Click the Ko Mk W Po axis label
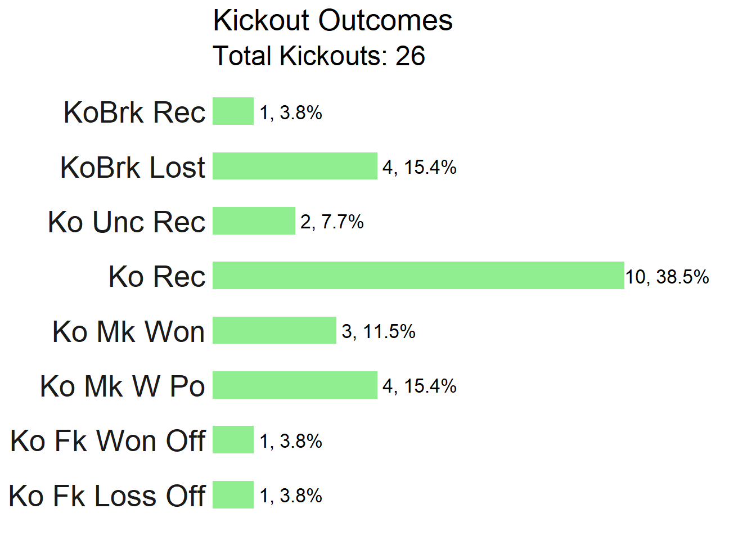Screen dimensions: 756x540 click(x=123, y=386)
